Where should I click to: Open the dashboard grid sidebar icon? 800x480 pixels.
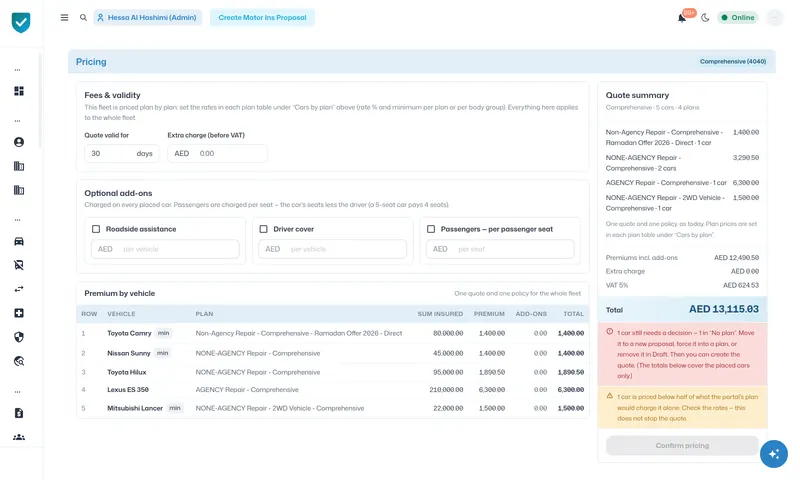pos(19,91)
